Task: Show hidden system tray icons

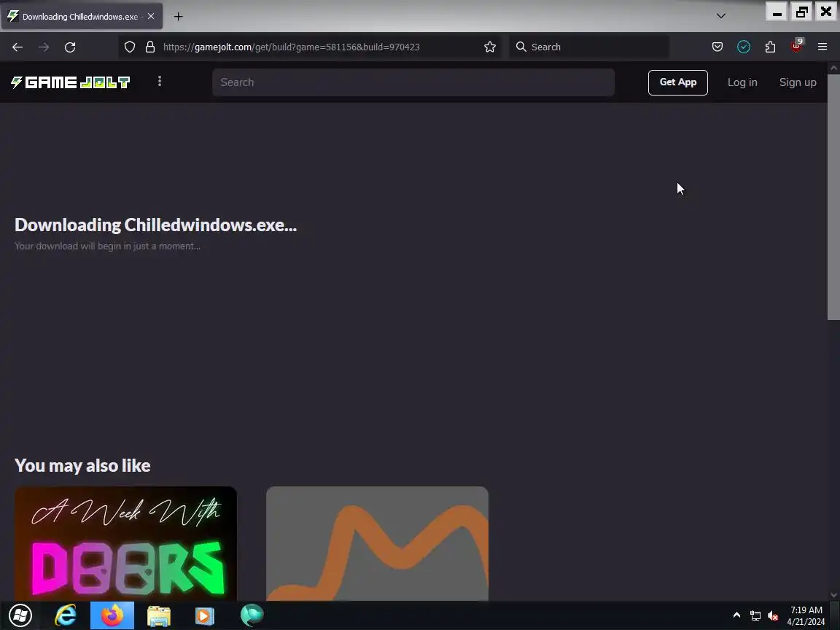Action: (736, 615)
